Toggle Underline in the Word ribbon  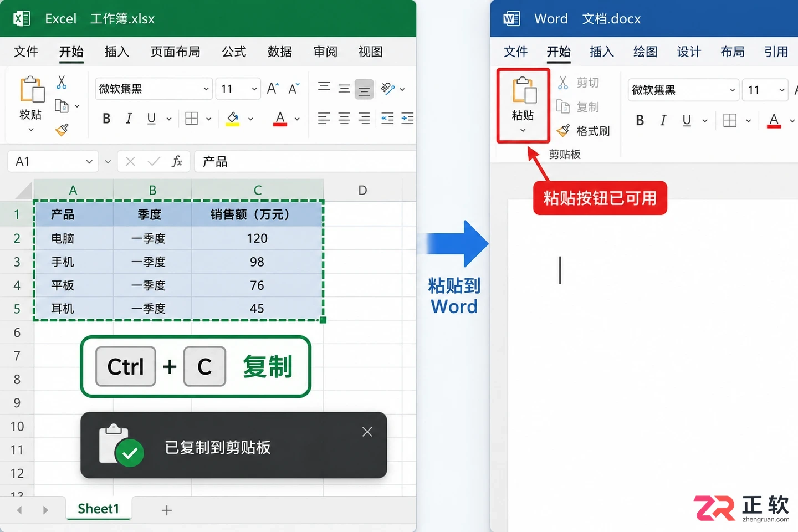click(687, 120)
